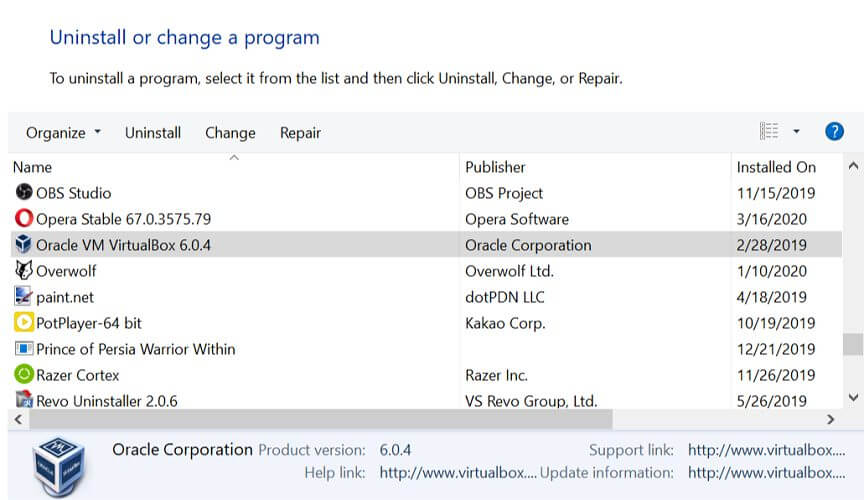Click install date 12/21/2019
The image size is (864, 500).
pyautogui.click(x=776, y=349)
